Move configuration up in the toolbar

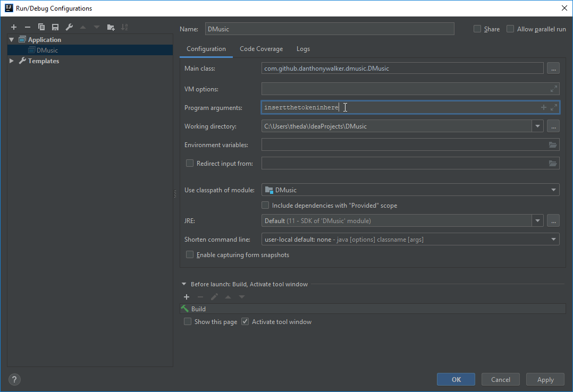coord(83,27)
